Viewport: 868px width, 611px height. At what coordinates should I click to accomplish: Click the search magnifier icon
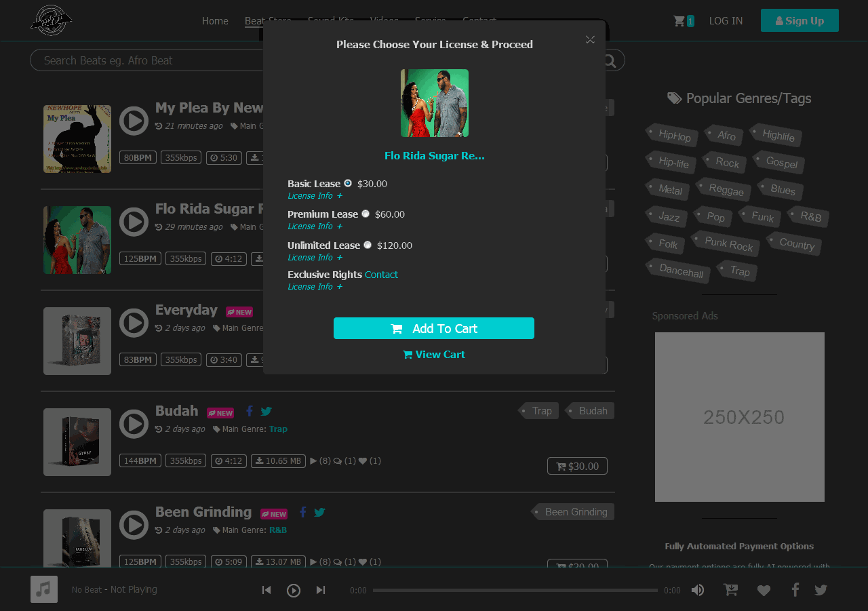[609, 60]
